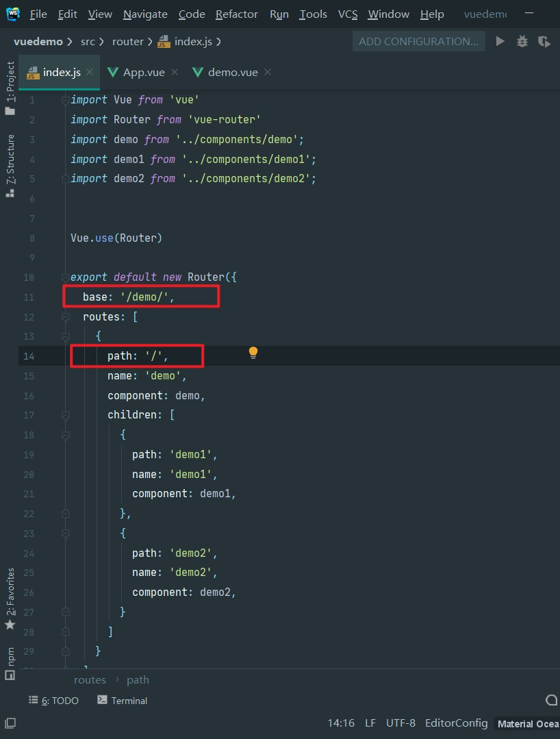The width and height of the screenshot is (560, 739).
Task: Click the Material Oceanic theme status widget
Action: coord(528,723)
